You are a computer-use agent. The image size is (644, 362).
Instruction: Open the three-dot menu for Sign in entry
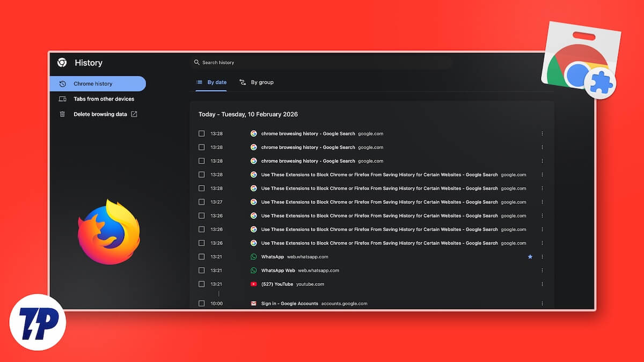[542, 303]
